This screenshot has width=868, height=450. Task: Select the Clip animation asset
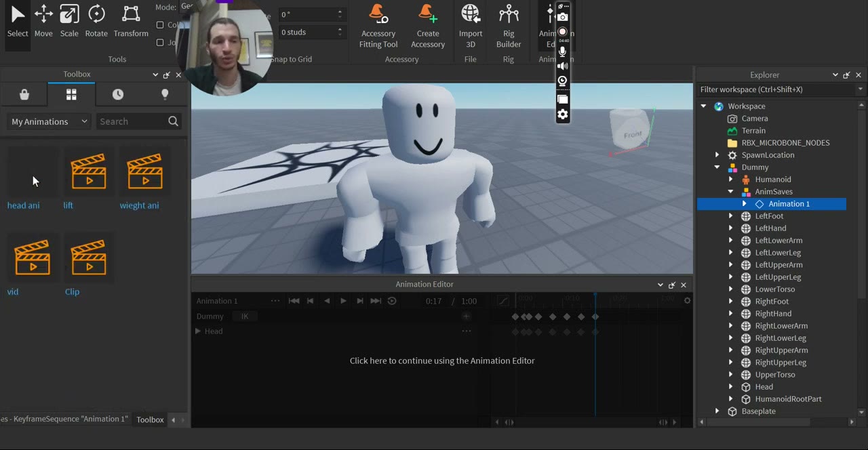click(x=88, y=266)
